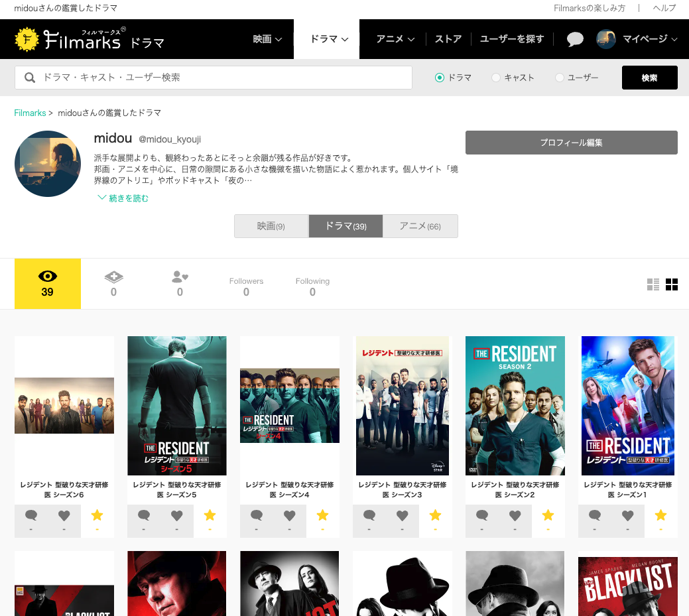This screenshot has height=616, width=689.
Task: Switch to the 映画(9) tab
Action: (272, 226)
